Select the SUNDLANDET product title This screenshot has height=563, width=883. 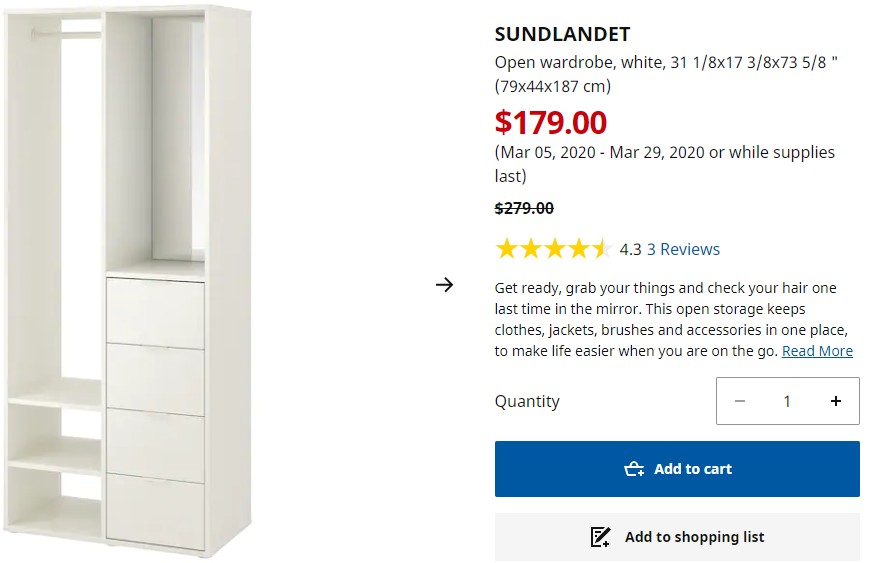tap(562, 35)
